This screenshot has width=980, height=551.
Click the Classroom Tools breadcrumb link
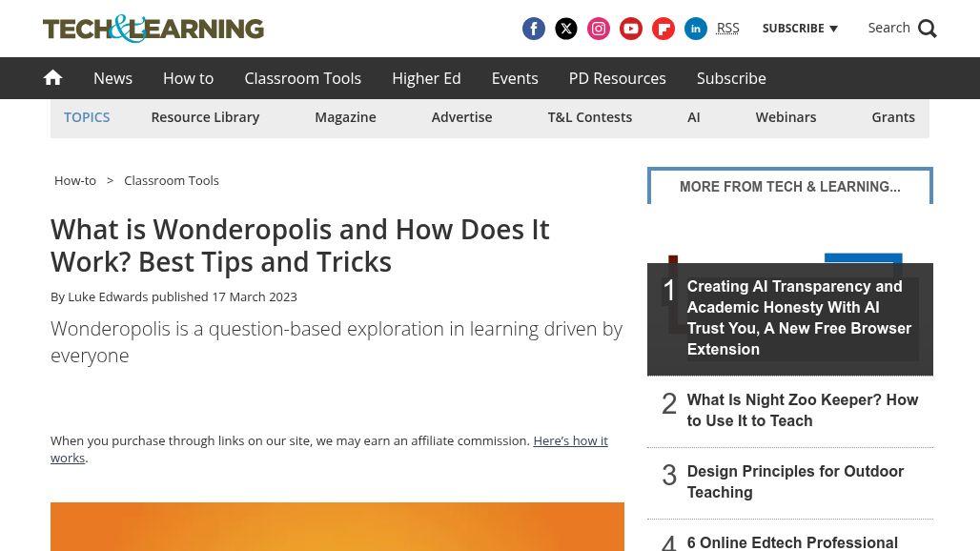pos(172,180)
